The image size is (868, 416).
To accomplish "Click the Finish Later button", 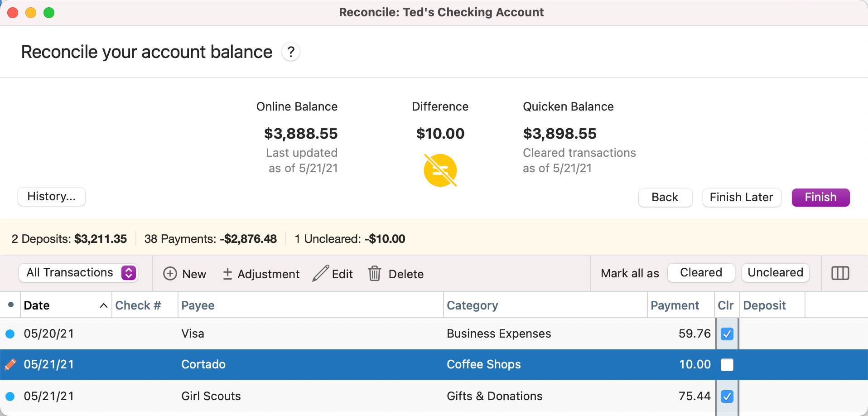I will pos(741,198).
